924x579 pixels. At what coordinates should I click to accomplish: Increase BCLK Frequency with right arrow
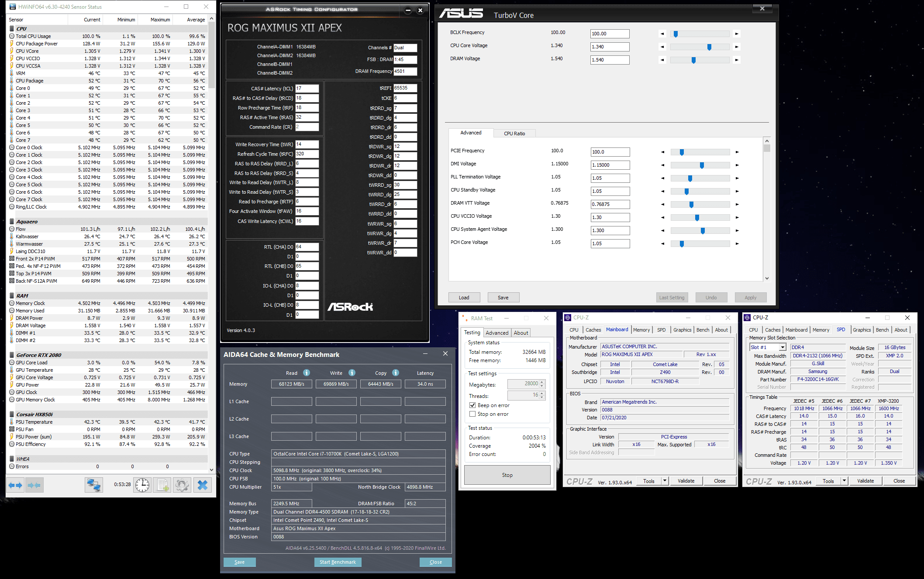(737, 34)
